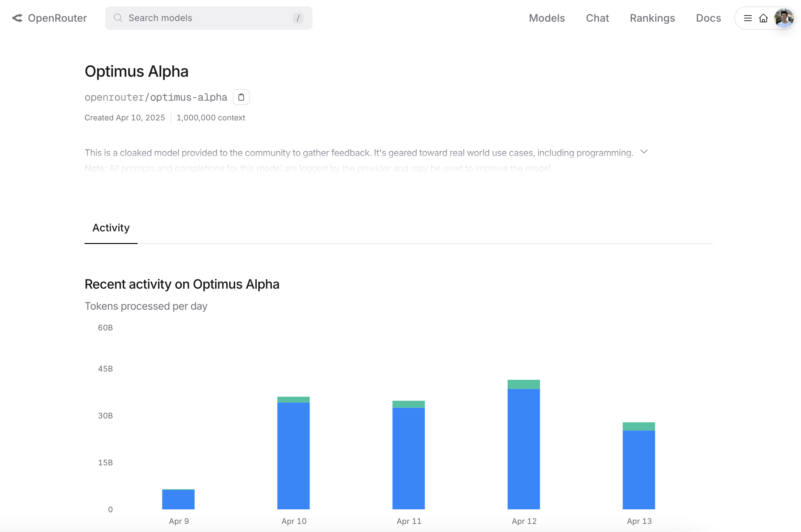The image size is (801, 532).
Task: Click the 'Created Apr 10, 2025' text
Action: [x=125, y=118]
